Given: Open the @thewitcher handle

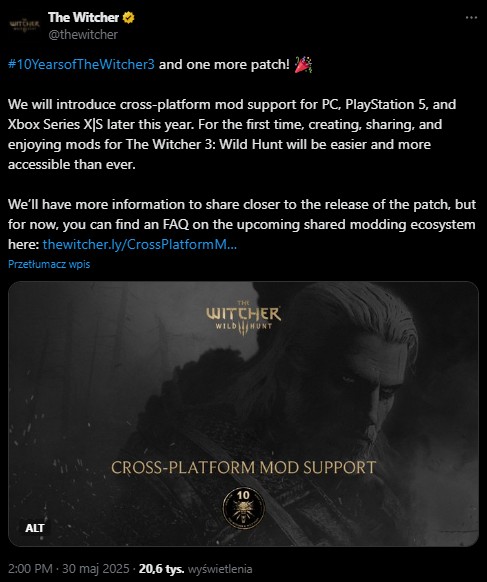Looking at the screenshot, I should pos(83,35).
